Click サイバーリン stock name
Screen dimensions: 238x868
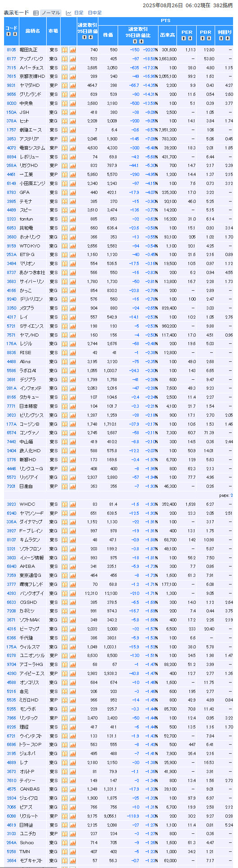32,282
